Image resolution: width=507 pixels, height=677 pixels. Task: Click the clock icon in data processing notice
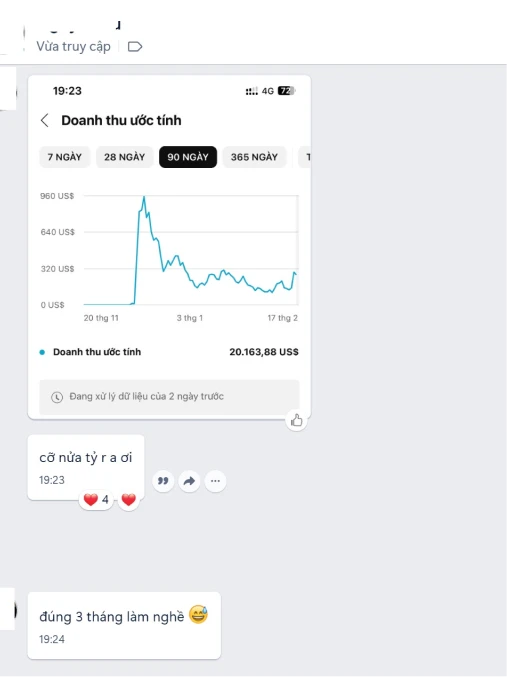57,397
